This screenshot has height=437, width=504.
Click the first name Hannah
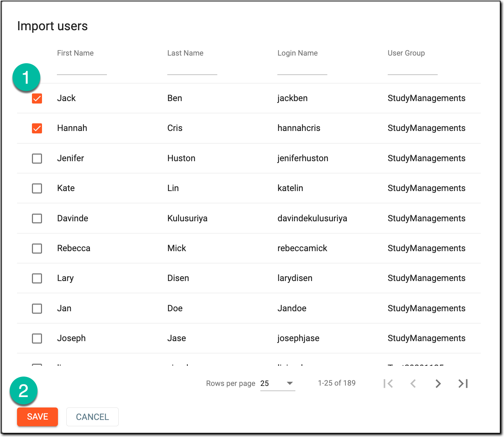click(x=72, y=128)
